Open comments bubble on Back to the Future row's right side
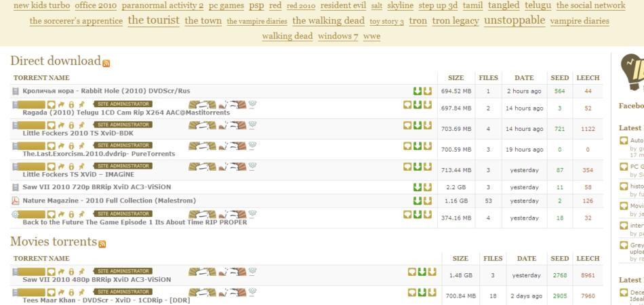644x305 pixels. tap(407, 214)
